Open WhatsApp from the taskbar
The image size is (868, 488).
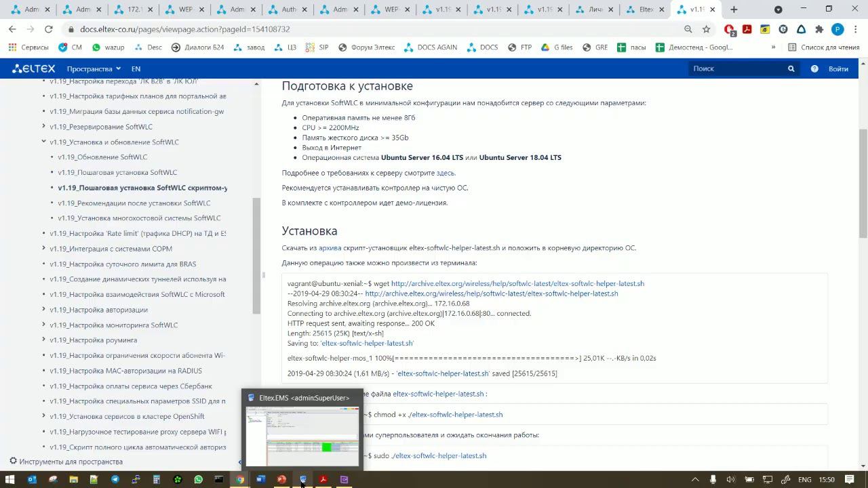(x=198, y=480)
